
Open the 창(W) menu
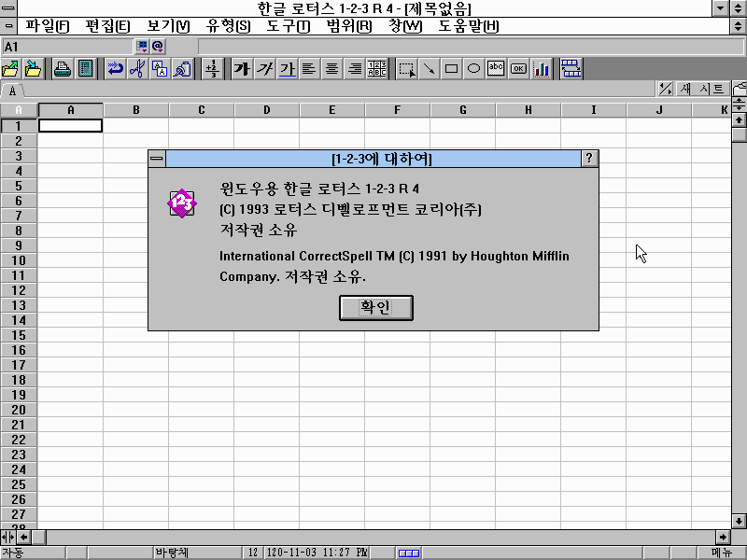[405, 26]
